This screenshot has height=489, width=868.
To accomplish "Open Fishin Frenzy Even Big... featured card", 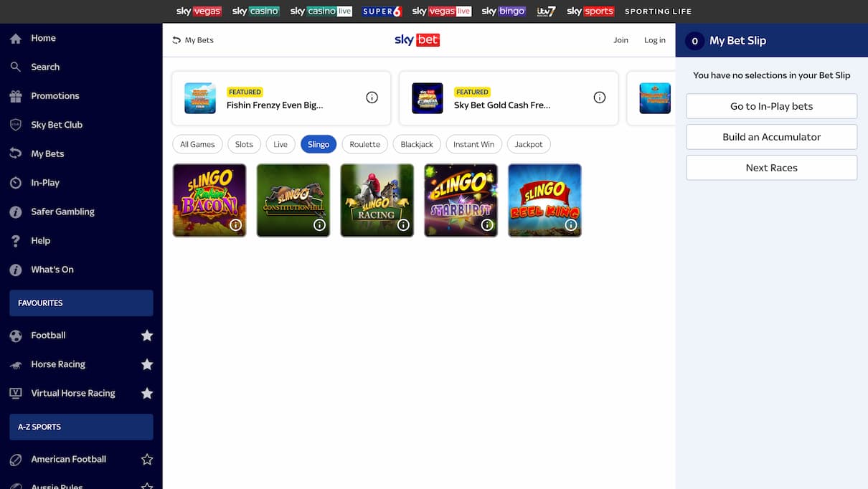I will (x=281, y=98).
